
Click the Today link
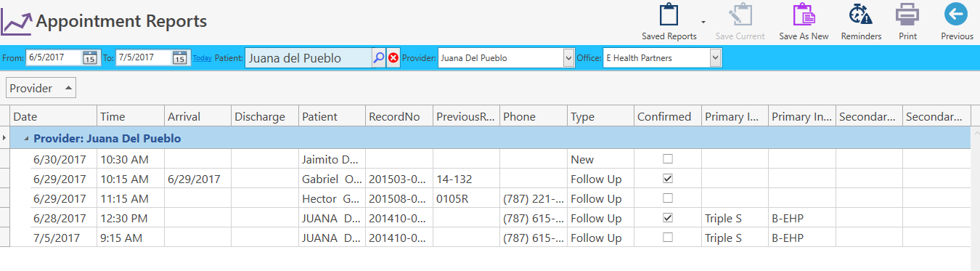tap(203, 58)
